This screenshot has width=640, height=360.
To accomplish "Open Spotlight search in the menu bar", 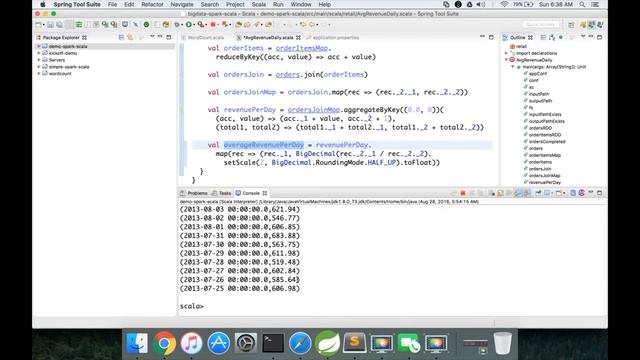I will [x=582, y=4].
